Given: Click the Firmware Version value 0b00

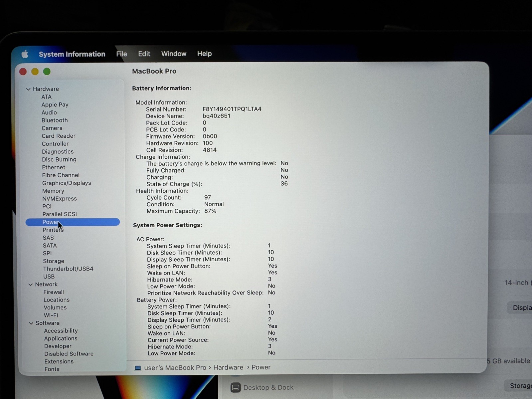Looking at the screenshot, I should pos(210,136).
